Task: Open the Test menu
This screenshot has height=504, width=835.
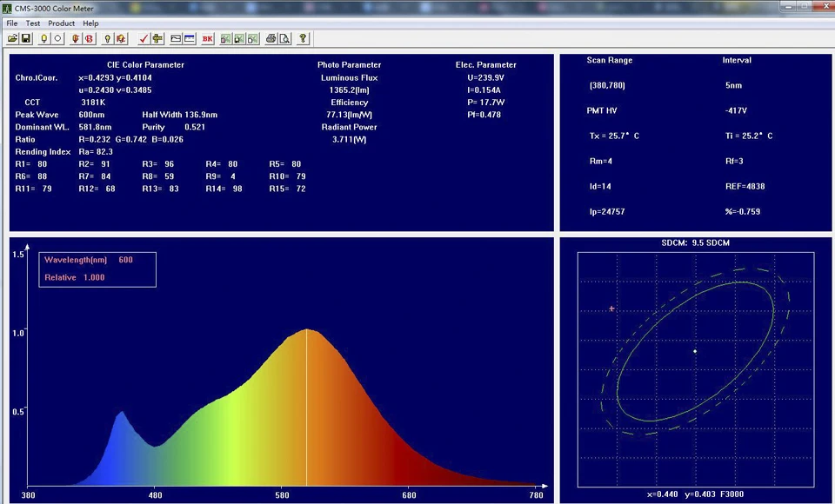Action: 33,23
